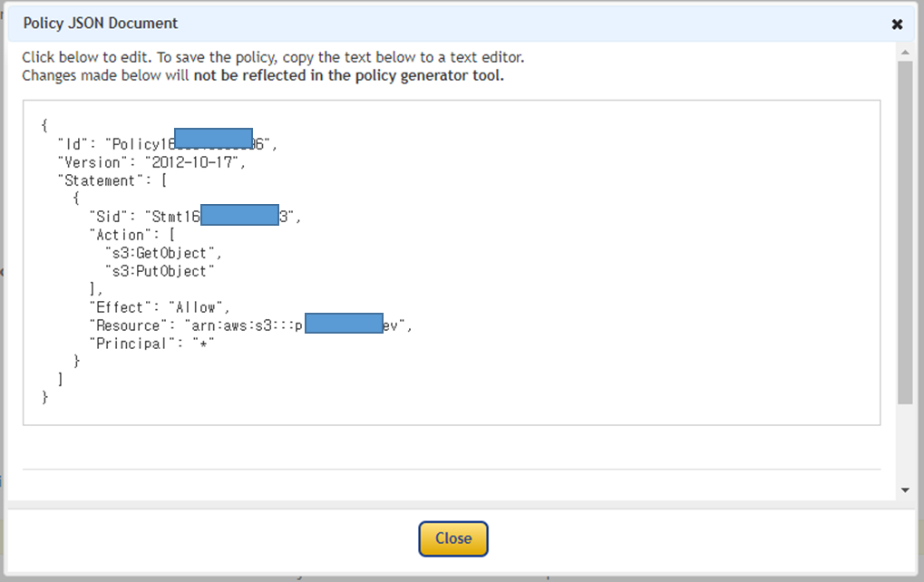Click the vertical scrollbar thumb

[905, 233]
